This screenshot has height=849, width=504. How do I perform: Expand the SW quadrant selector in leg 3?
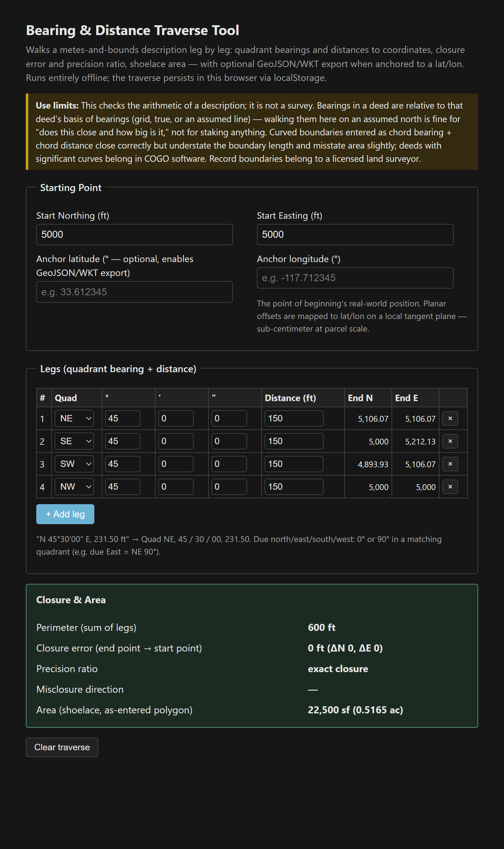point(74,464)
